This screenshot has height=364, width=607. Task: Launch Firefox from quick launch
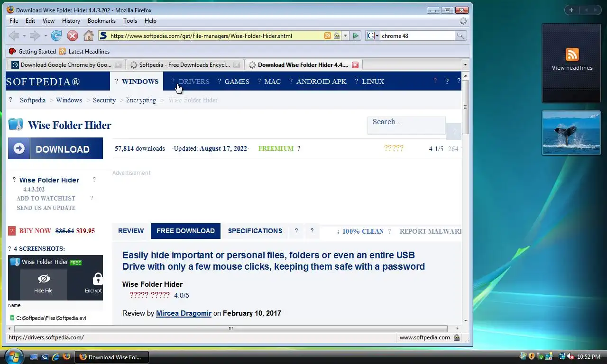[66, 357]
